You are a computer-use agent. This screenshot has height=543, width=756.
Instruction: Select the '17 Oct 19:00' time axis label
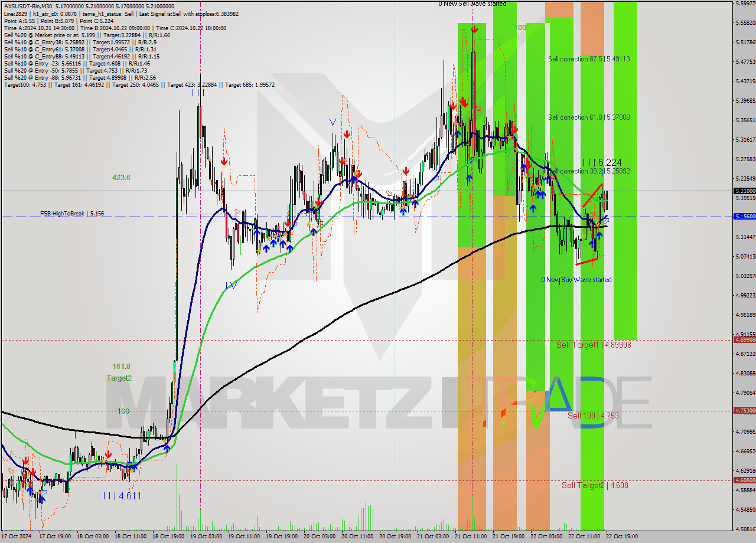(55, 537)
